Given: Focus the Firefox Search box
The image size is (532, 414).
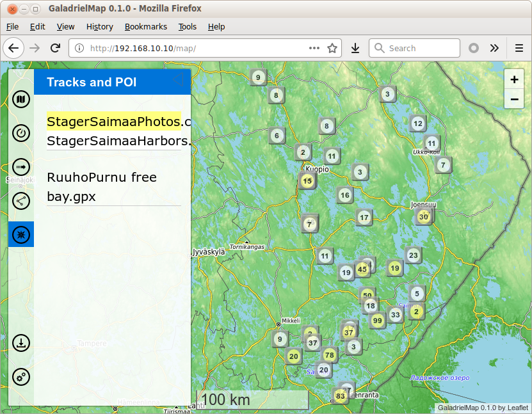Looking at the screenshot, I should pyautogui.click(x=414, y=48).
